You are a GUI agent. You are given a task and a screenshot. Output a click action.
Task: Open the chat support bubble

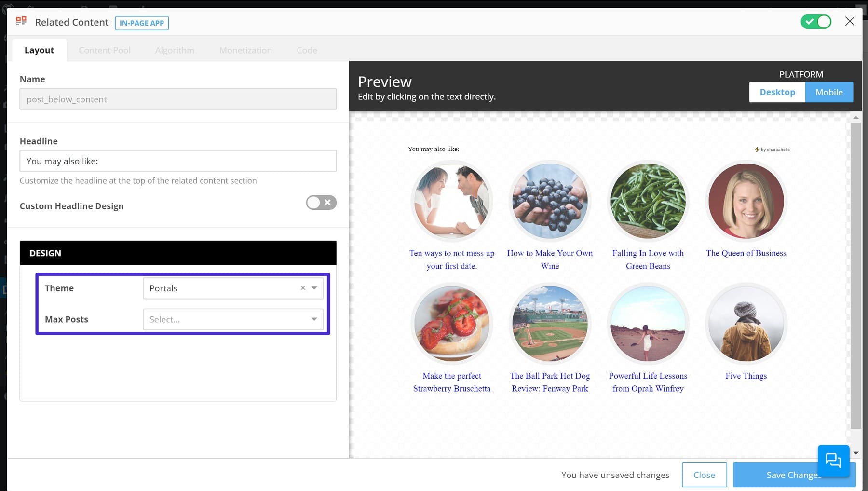pos(834,461)
